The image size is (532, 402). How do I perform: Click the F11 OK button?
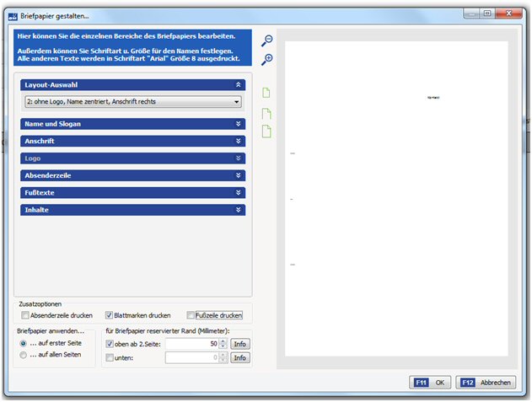(x=430, y=383)
